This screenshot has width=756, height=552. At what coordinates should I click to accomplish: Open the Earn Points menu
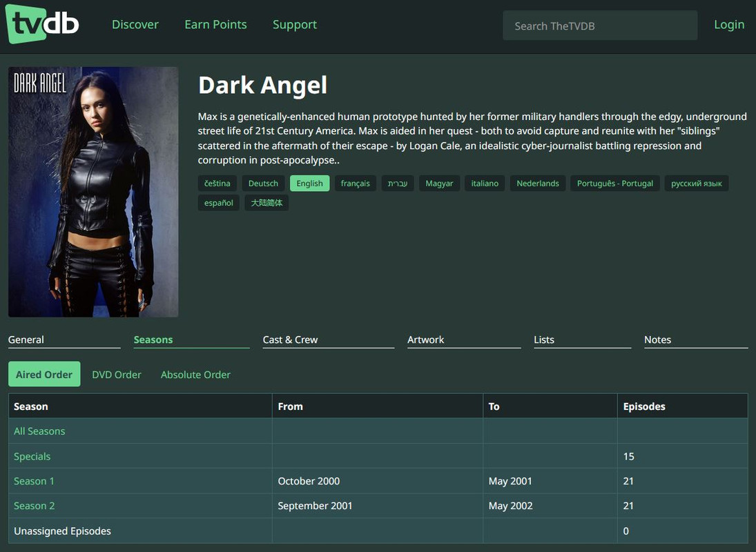215,25
